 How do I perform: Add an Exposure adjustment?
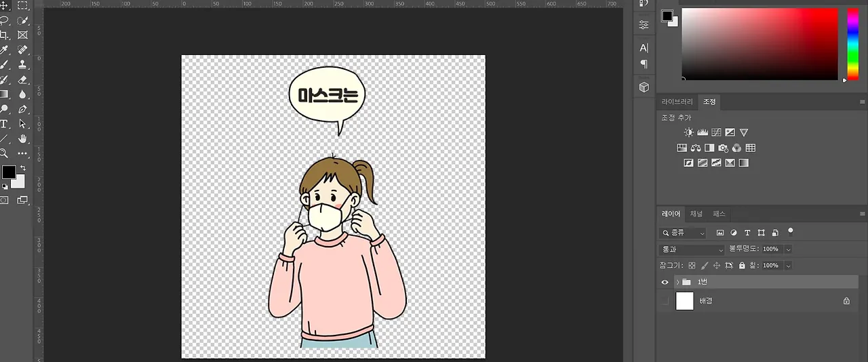click(x=730, y=133)
